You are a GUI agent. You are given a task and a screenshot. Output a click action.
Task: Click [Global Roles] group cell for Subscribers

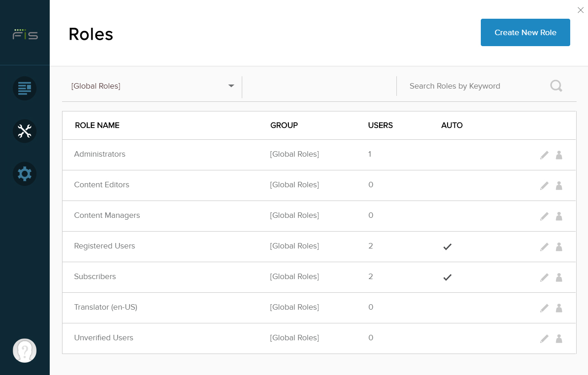[295, 277]
